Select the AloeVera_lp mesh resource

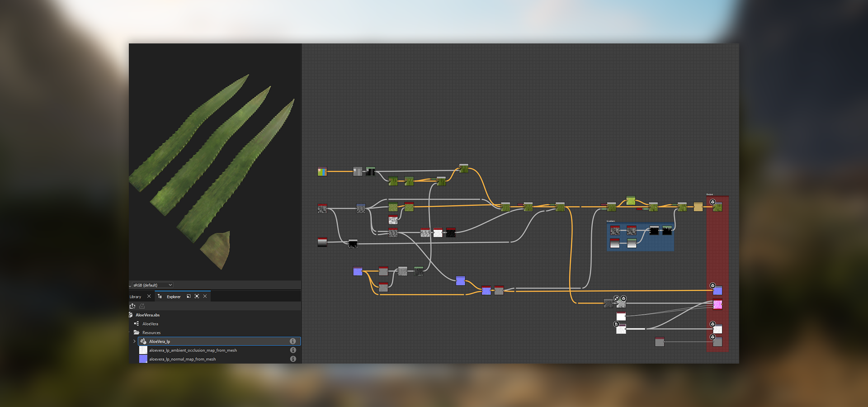pyautogui.click(x=219, y=341)
